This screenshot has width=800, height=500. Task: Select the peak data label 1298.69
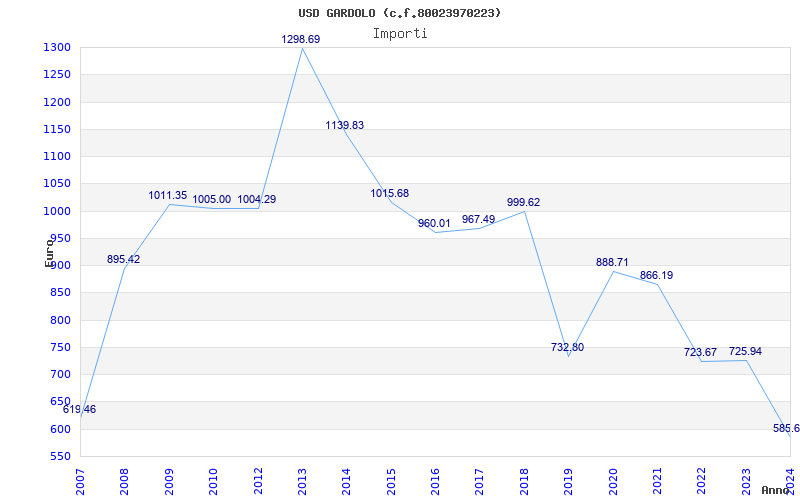pyautogui.click(x=301, y=39)
